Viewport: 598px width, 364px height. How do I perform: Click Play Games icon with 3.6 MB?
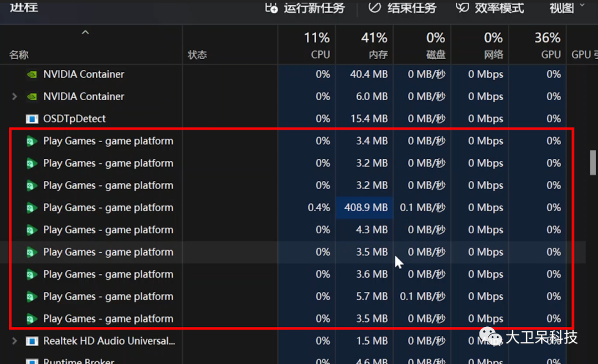[x=32, y=275]
